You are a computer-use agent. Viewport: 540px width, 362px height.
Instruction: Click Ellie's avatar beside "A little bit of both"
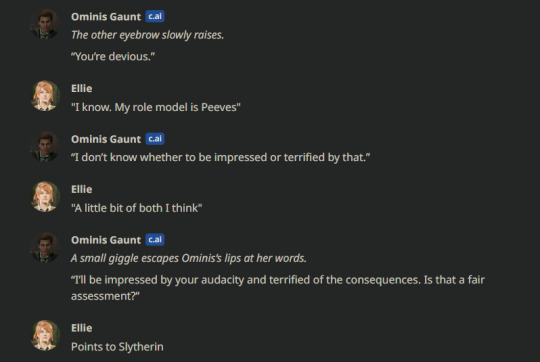click(x=45, y=197)
